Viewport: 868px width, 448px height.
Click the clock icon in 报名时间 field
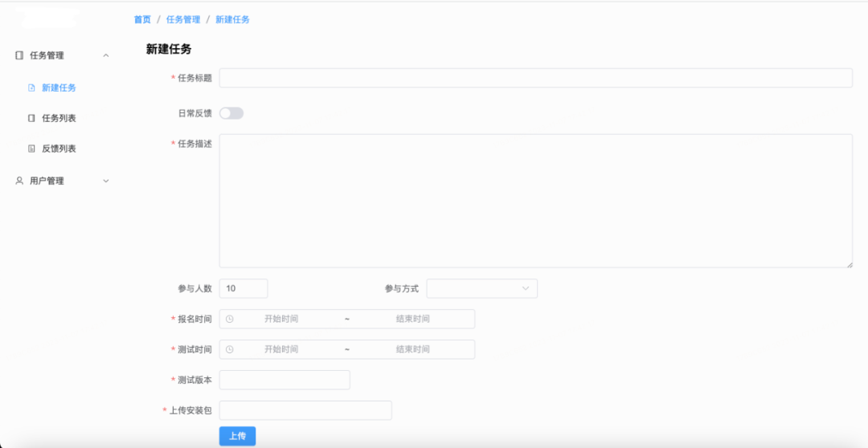(x=230, y=319)
